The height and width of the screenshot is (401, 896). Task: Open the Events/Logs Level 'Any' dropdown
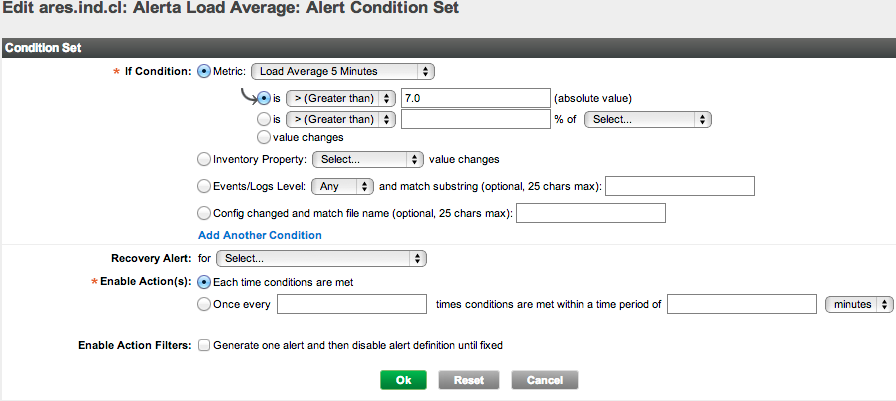343,186
